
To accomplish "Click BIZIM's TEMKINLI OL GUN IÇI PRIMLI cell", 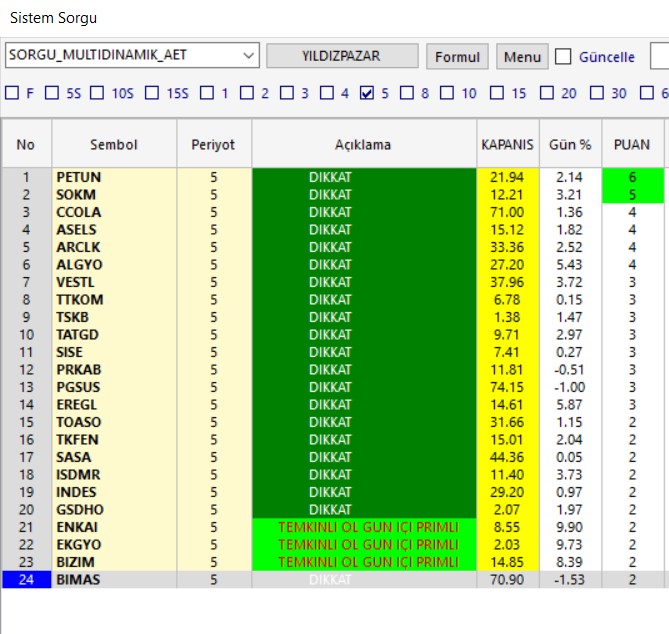I will (364, 562).
